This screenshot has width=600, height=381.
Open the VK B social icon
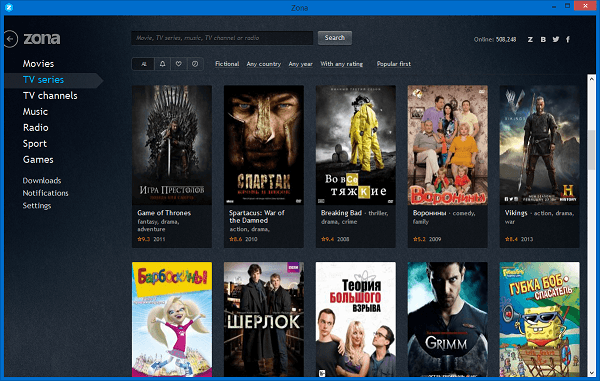coord(543,39)
